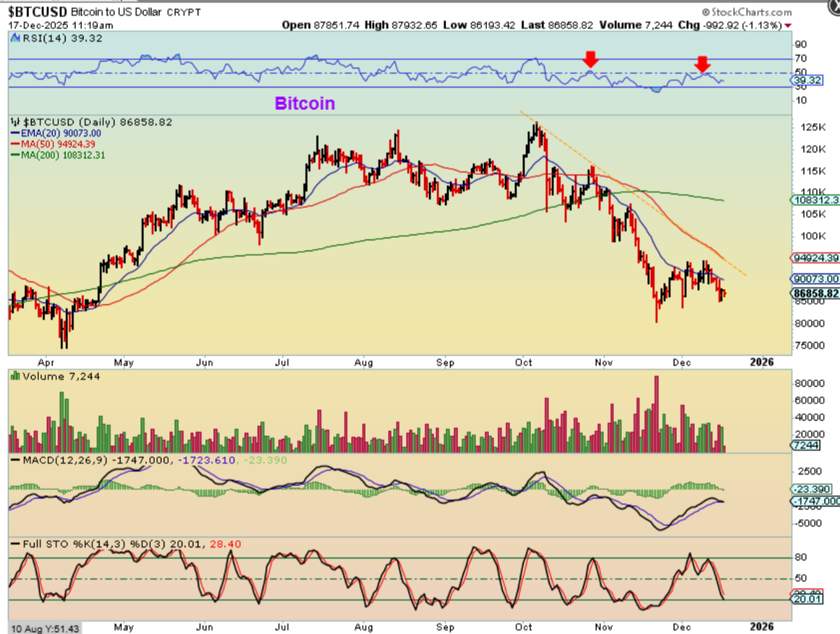Click the Low 86193.42 value in header
Screen dimensions: 840x634
click(x=479, y=25)
